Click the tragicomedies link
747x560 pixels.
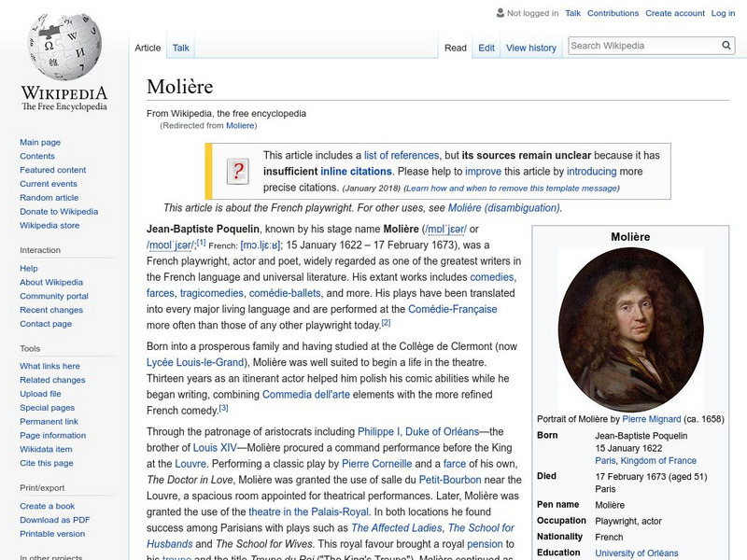pos(212,293)
